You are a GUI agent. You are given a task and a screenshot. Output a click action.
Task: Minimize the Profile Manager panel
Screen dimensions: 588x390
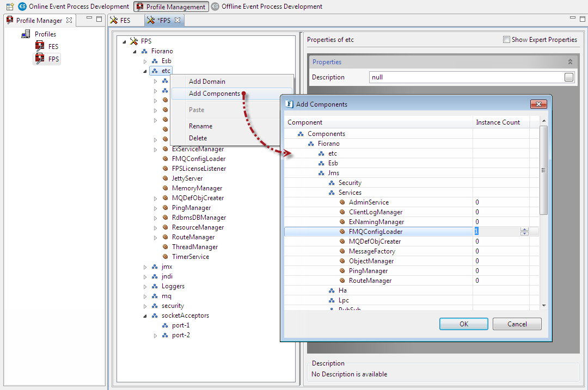89,20
